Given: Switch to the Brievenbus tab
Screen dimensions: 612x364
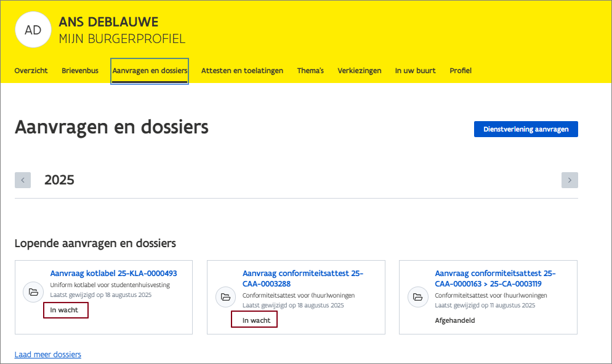Looking at the screenshot, I should pyautogui.click(x=80, y=71).
